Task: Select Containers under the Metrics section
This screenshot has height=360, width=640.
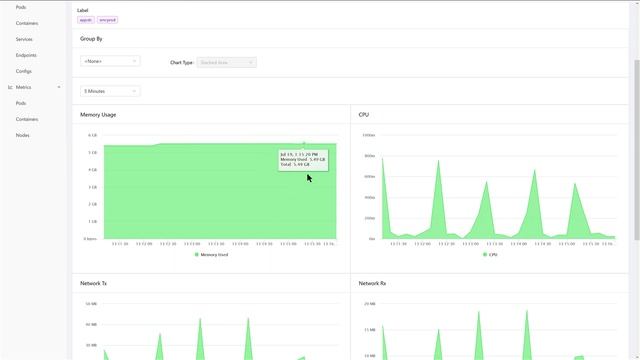Action: (x=27, y=119)
